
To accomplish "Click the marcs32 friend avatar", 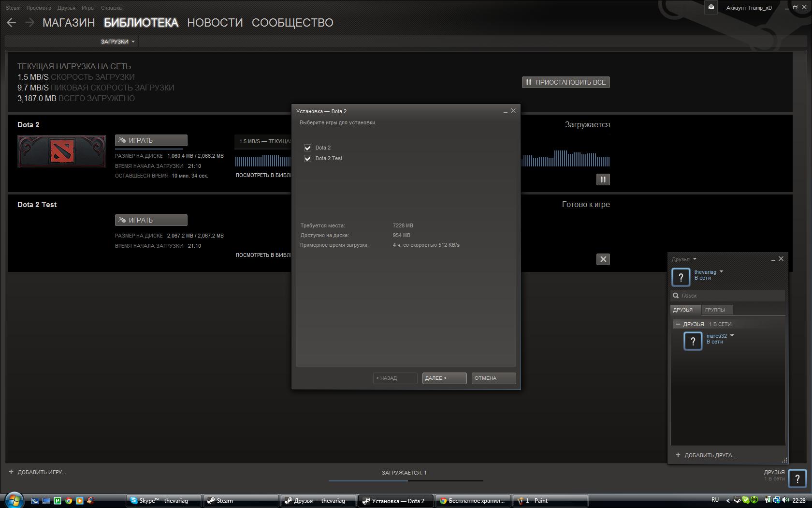I will pyautogui.click(x=693, y=341).
